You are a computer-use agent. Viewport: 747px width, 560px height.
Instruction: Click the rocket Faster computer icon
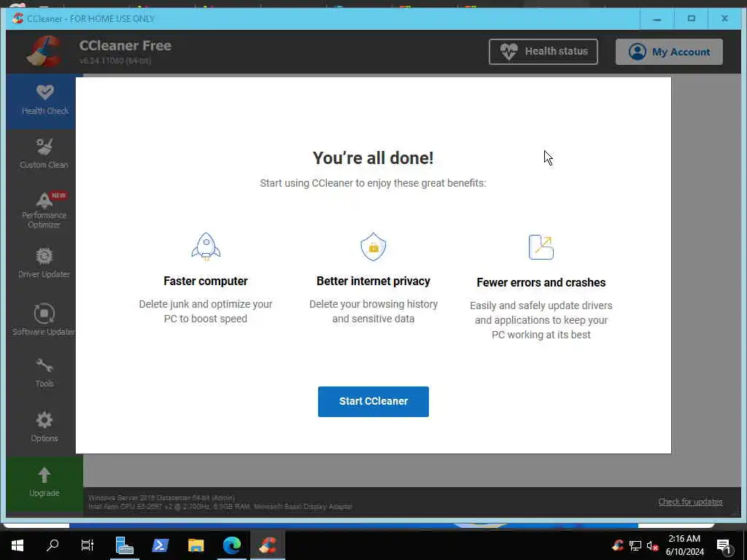(206, 246)
